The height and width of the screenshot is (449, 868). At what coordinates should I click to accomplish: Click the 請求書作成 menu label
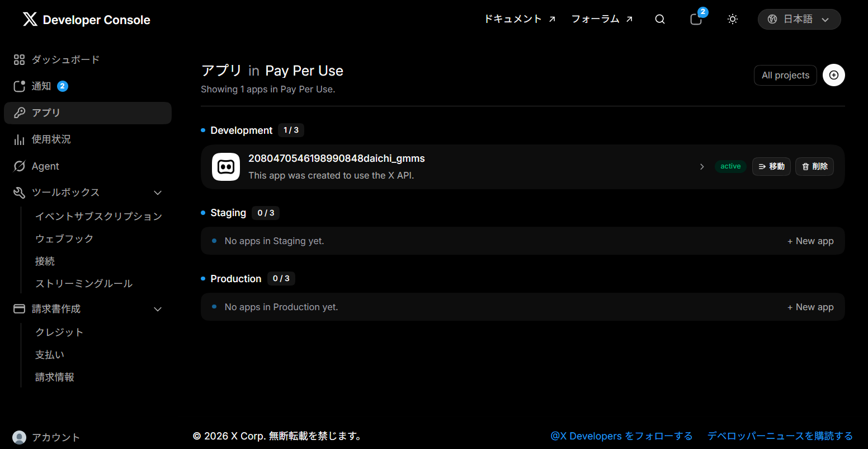point(56,309)
